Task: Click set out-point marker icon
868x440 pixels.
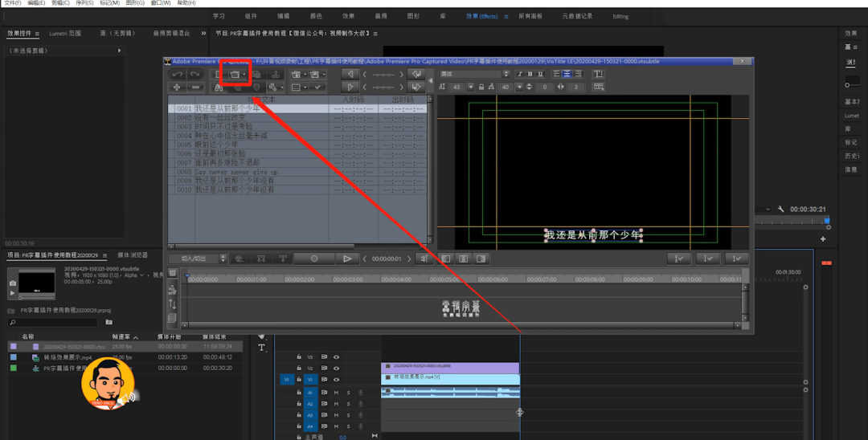Action: tap(350, 88)
